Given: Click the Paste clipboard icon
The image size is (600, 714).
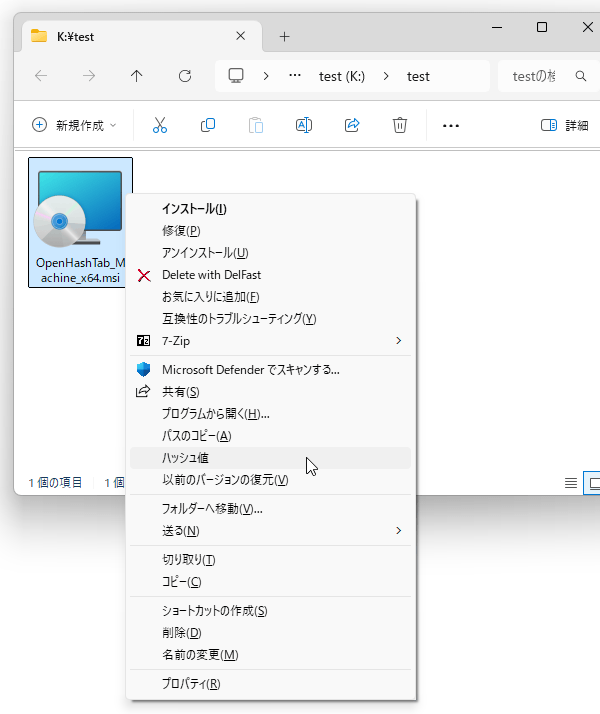Looking at the screenshot, I should tap(256, 125).
